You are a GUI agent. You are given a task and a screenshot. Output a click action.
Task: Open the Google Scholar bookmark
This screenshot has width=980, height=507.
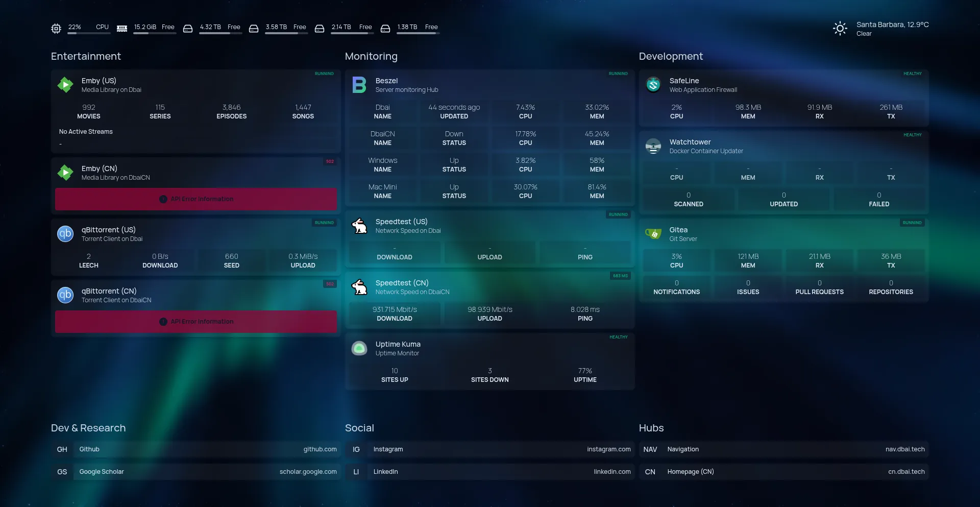point(196,472)
